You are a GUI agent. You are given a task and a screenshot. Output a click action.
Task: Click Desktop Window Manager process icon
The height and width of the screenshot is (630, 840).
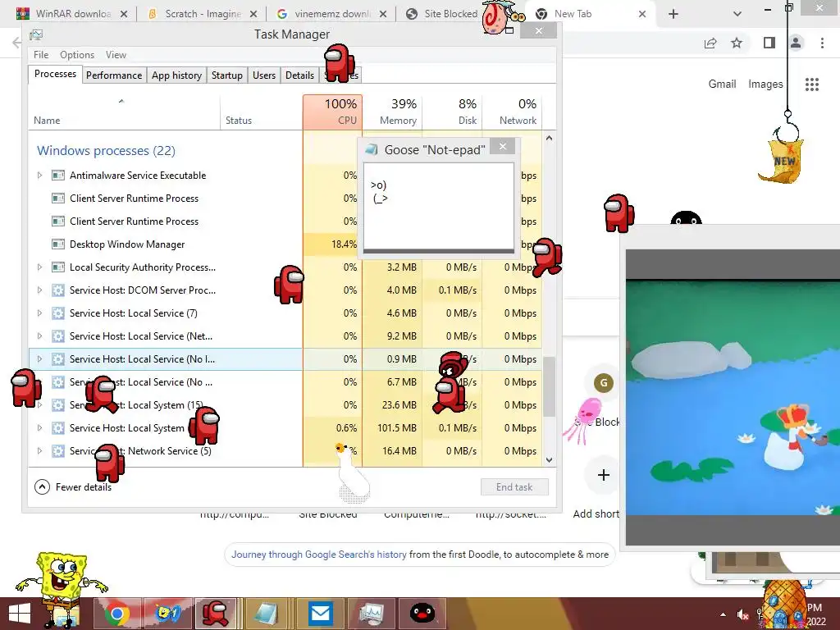pyautogui.click(x=58, y=244)
